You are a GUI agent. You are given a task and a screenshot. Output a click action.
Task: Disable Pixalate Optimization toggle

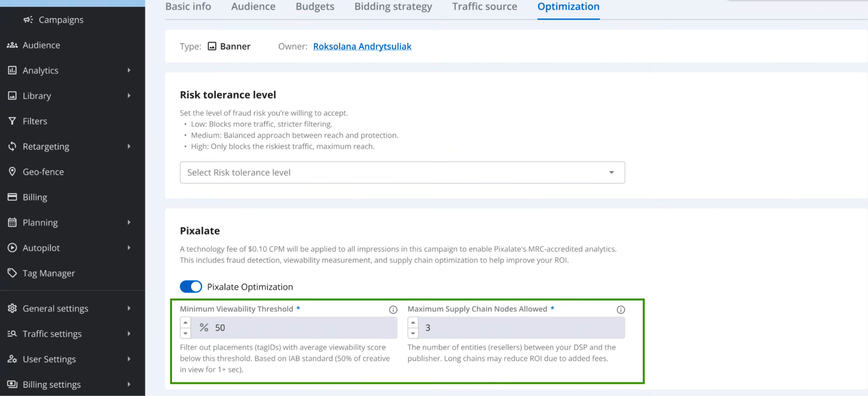[191, 286]
